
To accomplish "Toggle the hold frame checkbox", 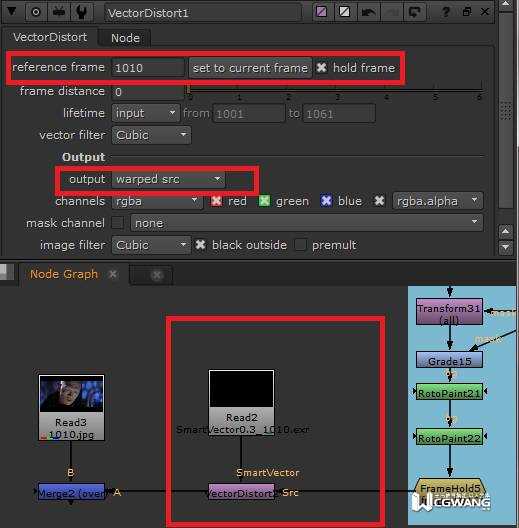I will point(321,68).
